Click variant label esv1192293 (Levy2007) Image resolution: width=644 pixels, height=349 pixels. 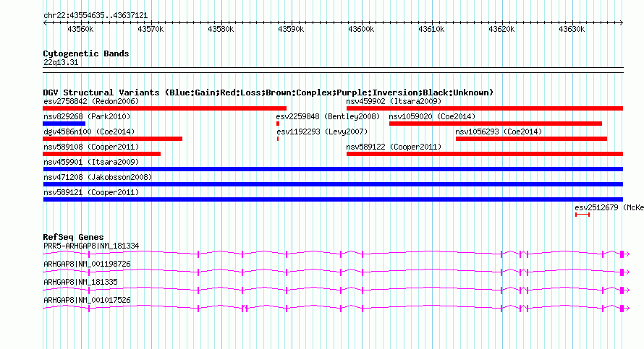click(322, 132)
